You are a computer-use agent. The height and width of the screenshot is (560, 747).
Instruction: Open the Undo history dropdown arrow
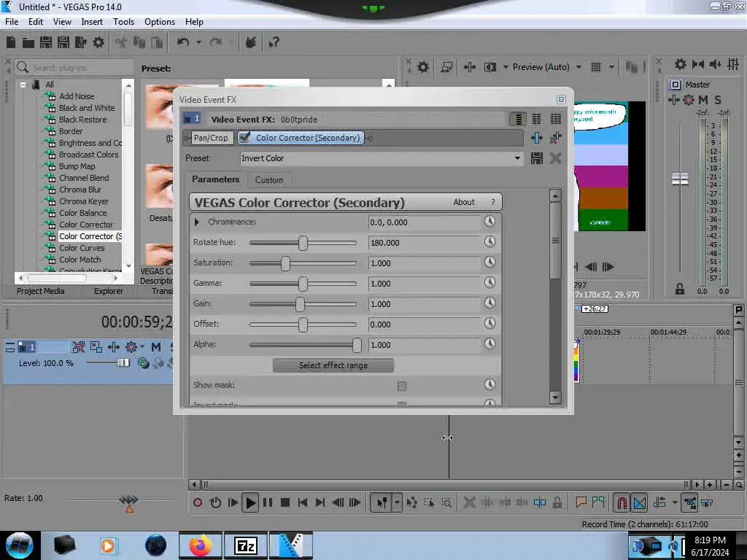[198, 42]
